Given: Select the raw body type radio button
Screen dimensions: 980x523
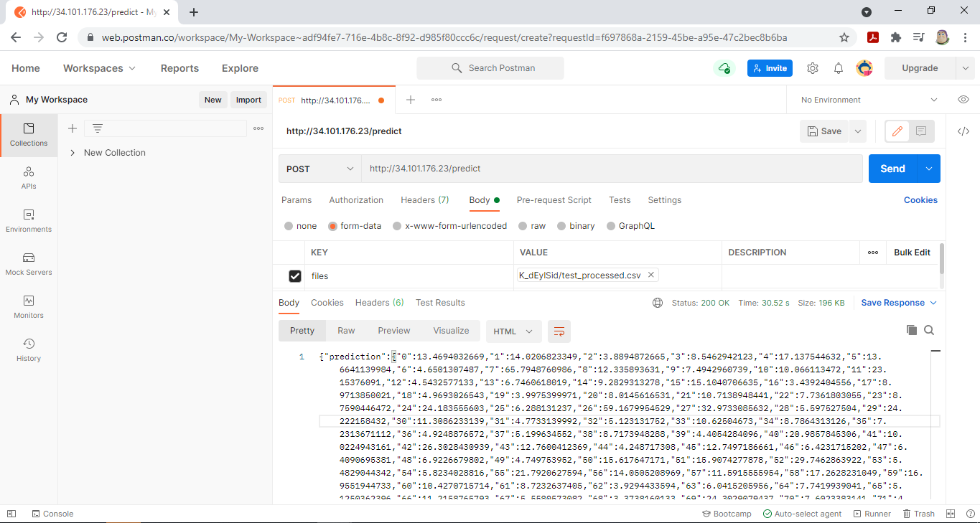Looking at the screenshot, I should pyautogui.click(x=522, y=226).
